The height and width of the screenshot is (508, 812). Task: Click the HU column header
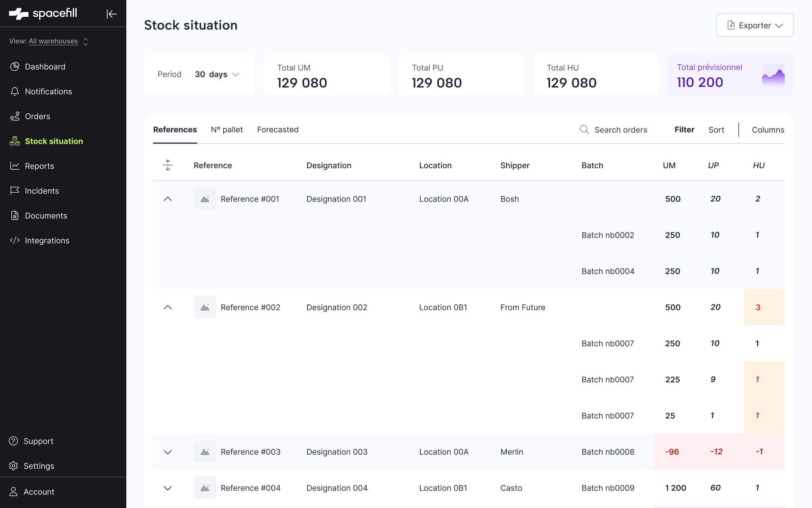coord(759,165)
